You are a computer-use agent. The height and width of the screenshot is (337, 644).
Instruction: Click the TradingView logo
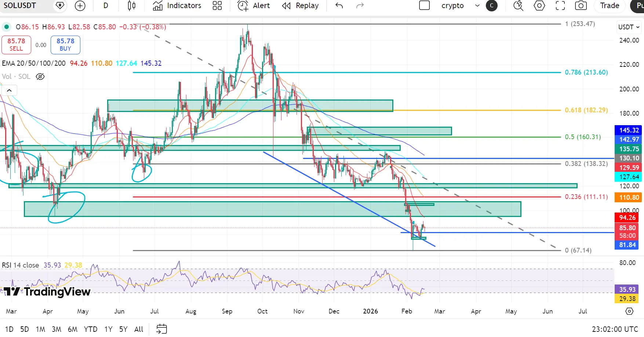click(47, 292)
